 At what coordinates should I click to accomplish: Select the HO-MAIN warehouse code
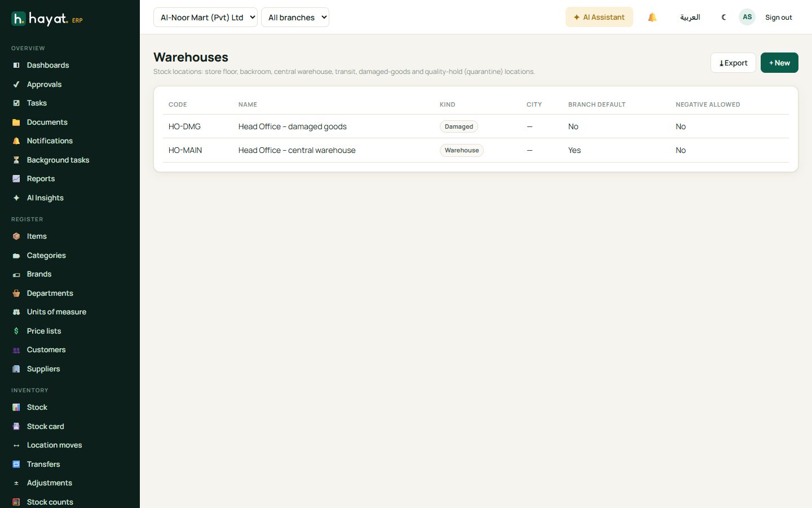click(185, 150)
